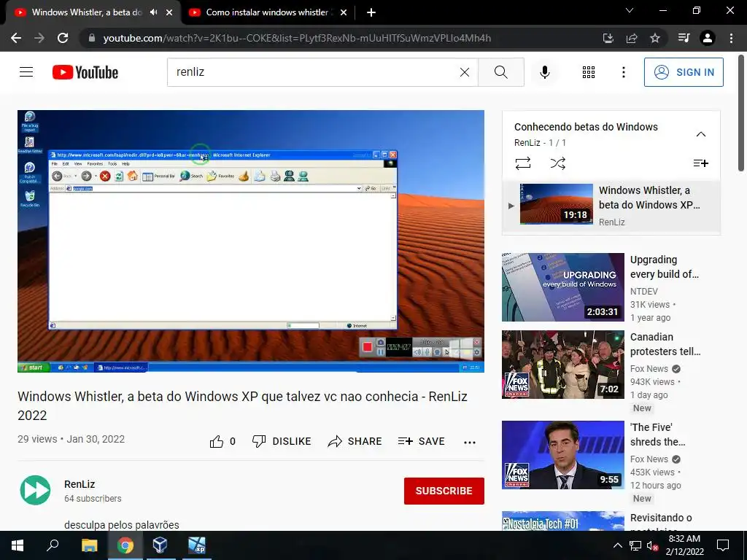Open Nostalgia Tech #01 video thumbnail

click(x=563, y=521)
